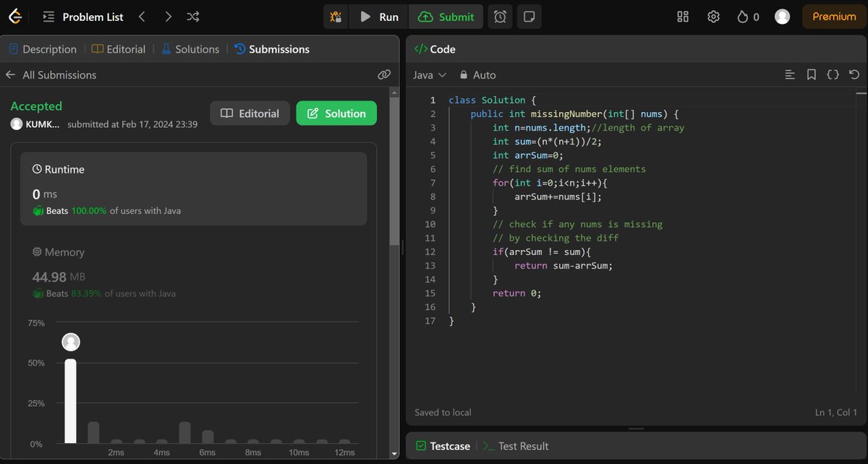
Task: Copy the submission link icon
Action: 384,74
